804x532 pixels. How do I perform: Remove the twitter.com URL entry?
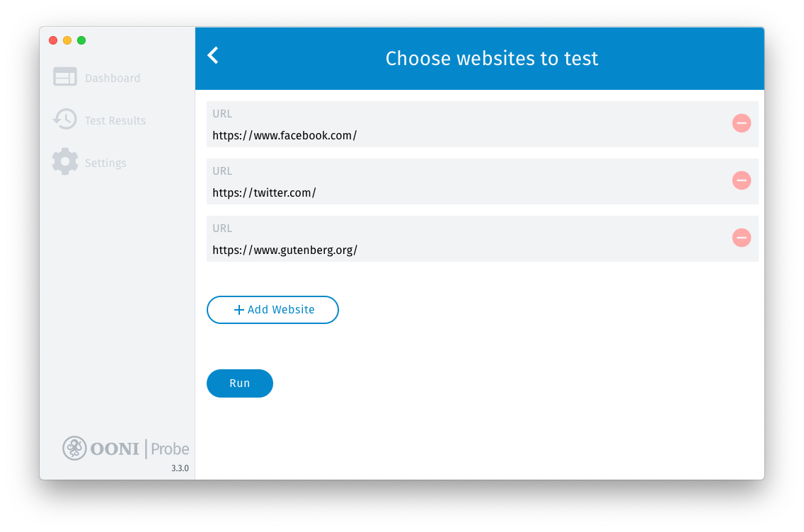pos(741,180)
